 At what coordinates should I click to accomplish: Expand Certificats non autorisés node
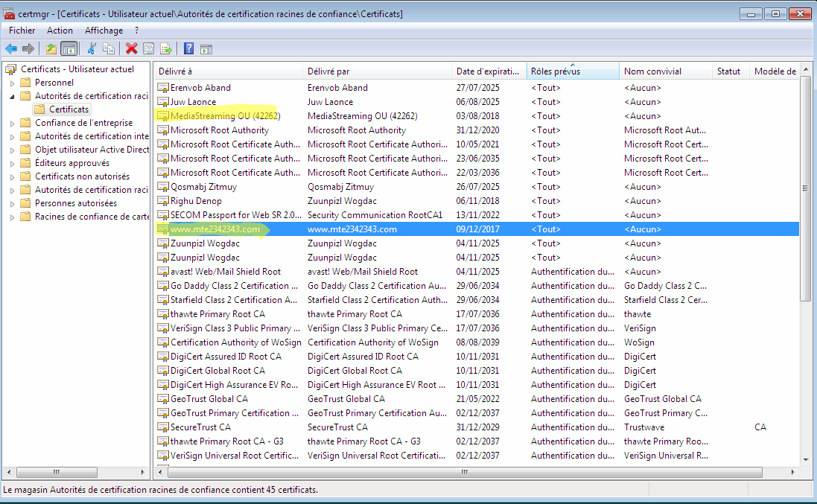pyautogui.click(x=12, y=177)
